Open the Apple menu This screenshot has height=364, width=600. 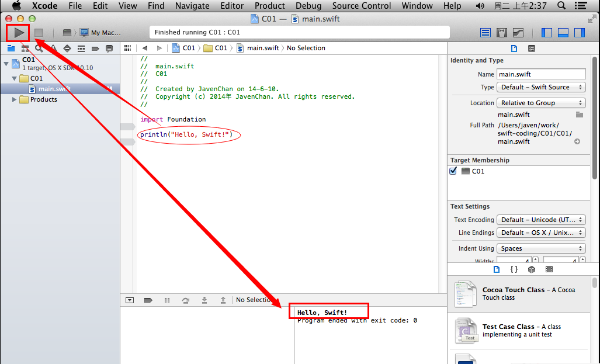16,6
